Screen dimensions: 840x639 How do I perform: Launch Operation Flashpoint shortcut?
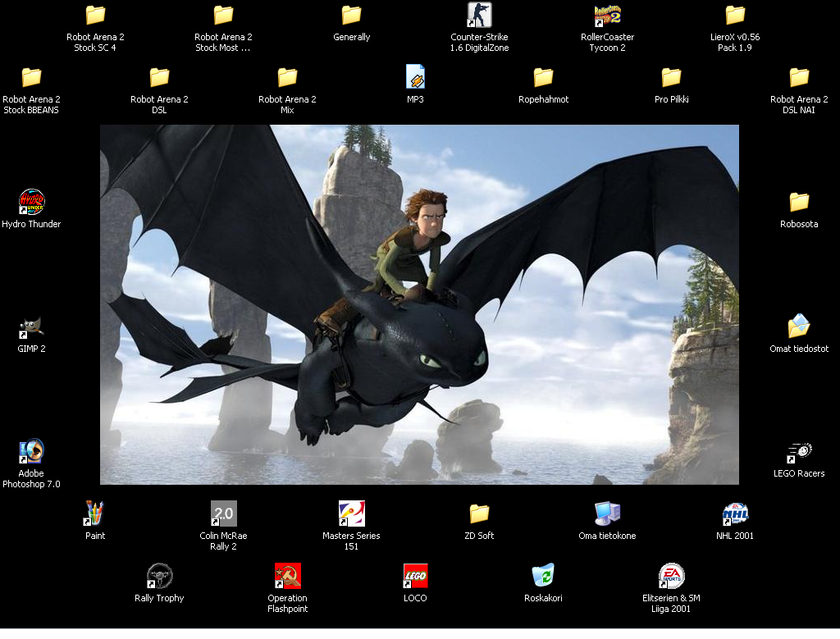[288, 576]
